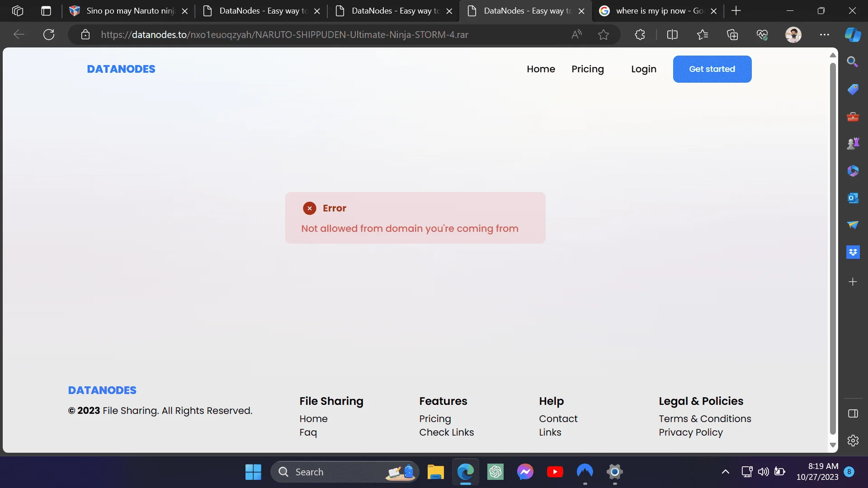
Task: Open Browser essentials heart icon
Action: click(x=762, y=34)
